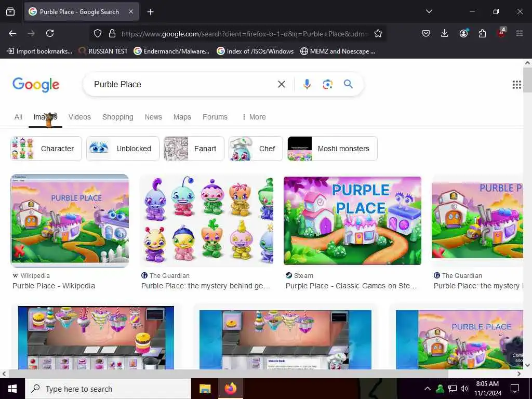532x399 pixels.
Task: Click the magnifier search submit button
Action: coord(348,84)
